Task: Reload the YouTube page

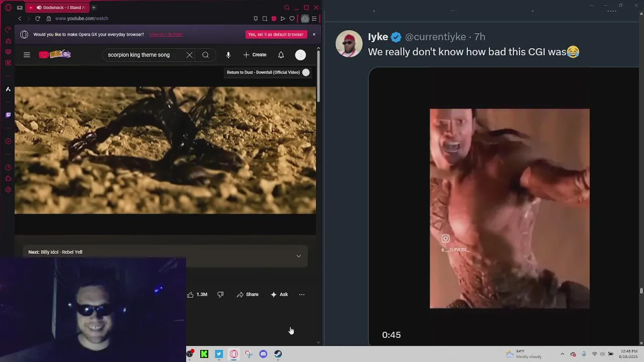Action: (38, 19)
